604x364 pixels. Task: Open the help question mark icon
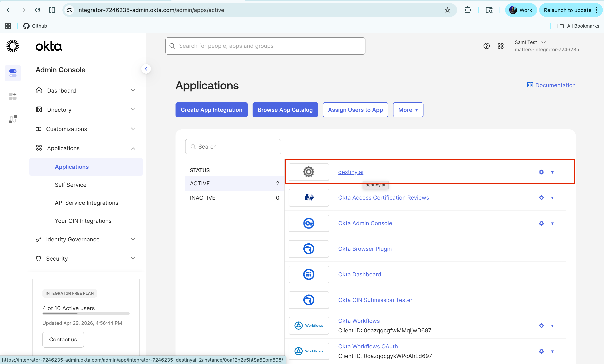(487, 46)
